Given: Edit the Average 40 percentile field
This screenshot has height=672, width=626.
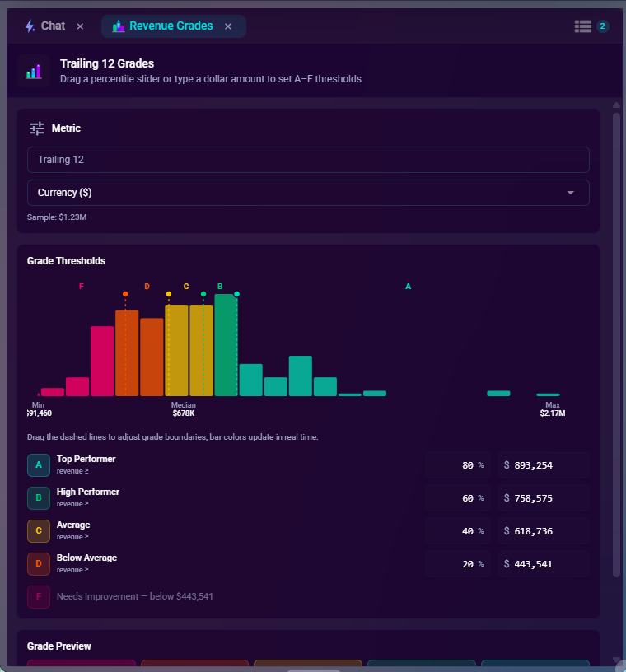Looking at the screenshot, I should [x=458, y=531].
